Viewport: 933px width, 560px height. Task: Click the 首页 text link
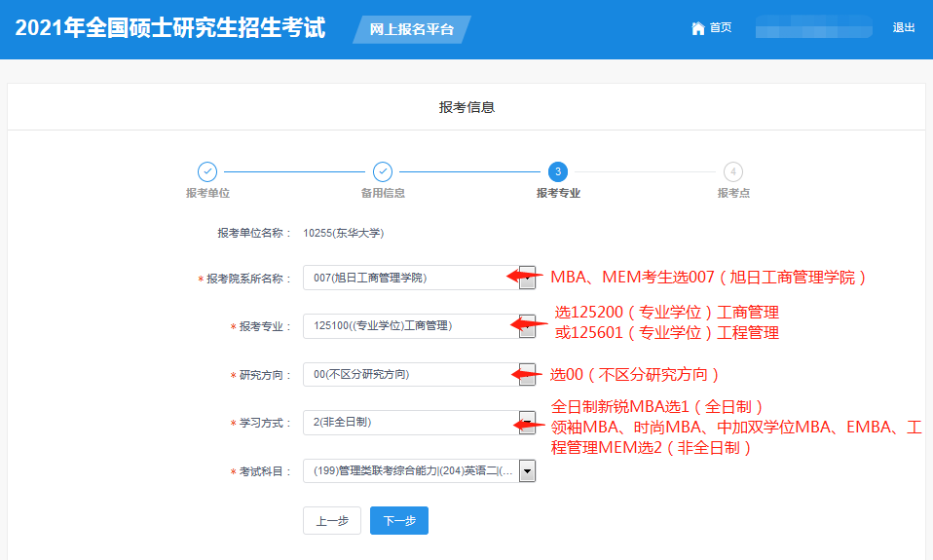pyautogui.click(x=721, y=28)
